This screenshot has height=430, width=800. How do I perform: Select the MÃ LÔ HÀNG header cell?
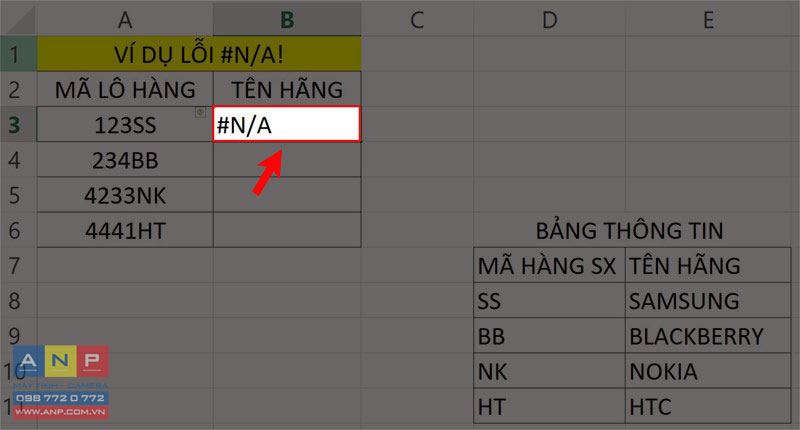(125, 89)
